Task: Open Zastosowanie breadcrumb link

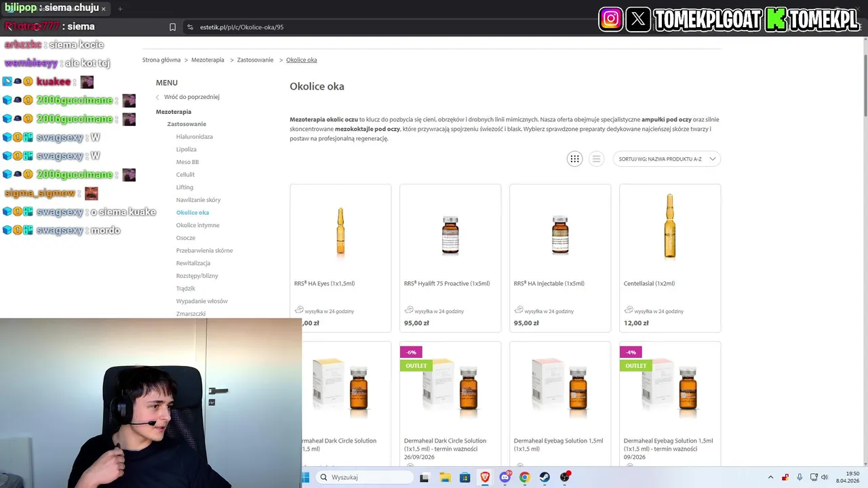Action: (255, 60)
